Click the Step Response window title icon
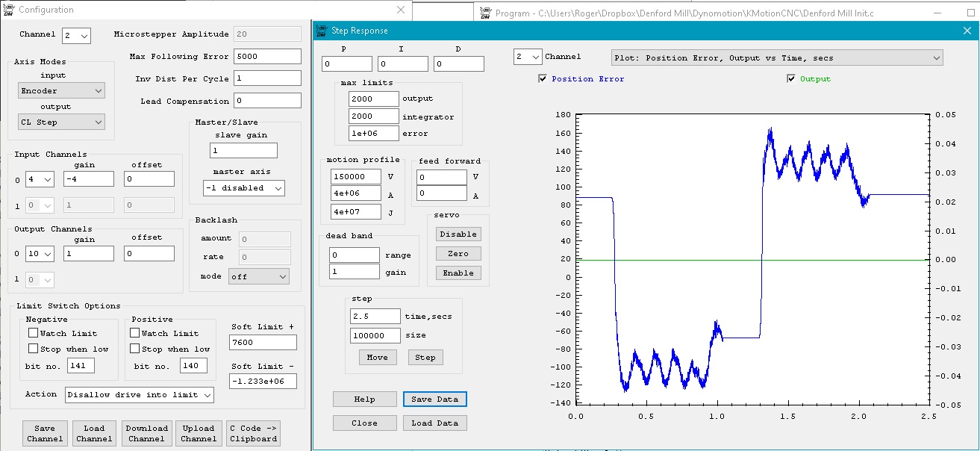The width and height of the screenshot is (980, 451). pyautogui.click(x=322, y=31)
